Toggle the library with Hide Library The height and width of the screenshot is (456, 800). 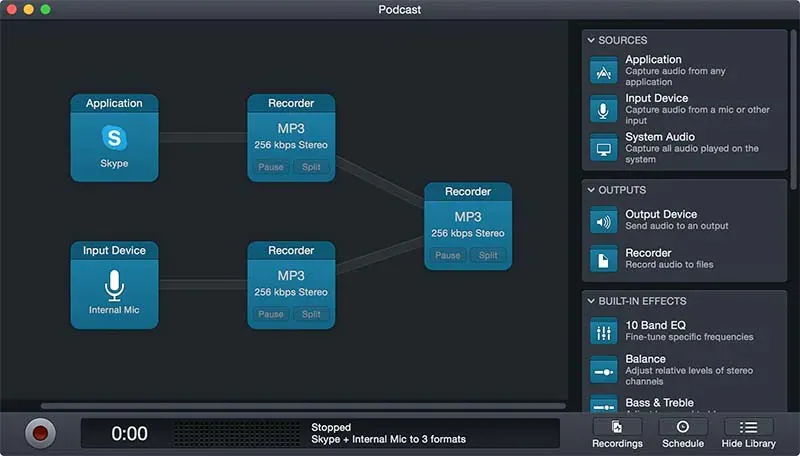click(x=748, y=433)
